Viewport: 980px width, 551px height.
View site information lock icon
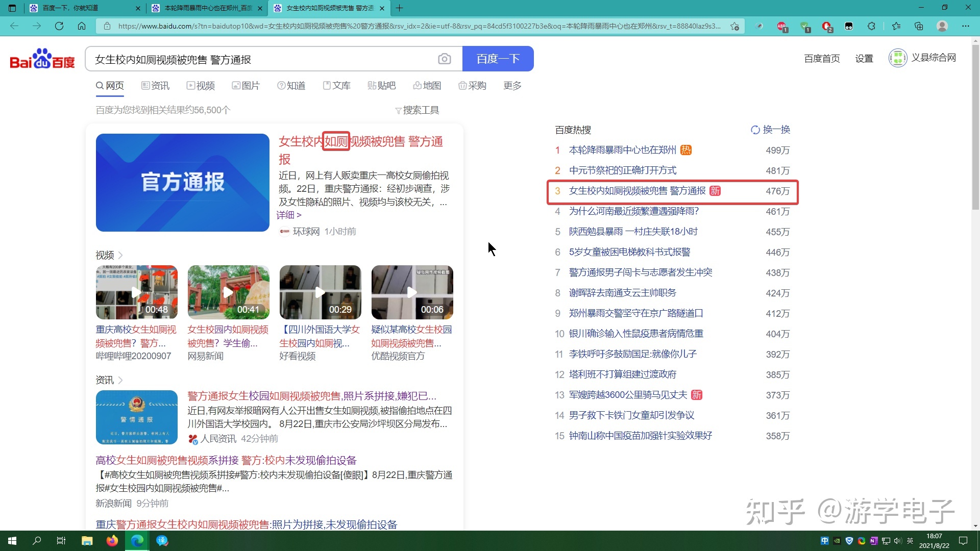pos(107,26)
